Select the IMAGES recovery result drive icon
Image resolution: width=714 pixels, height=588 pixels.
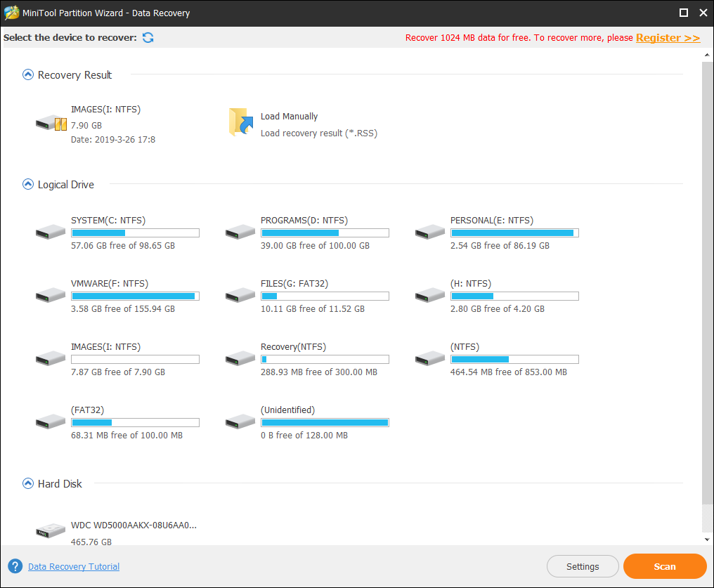(51, 124)
